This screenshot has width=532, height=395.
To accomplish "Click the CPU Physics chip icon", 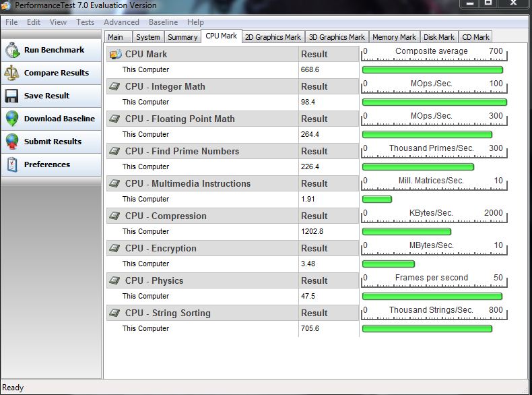I will point(114,280).
